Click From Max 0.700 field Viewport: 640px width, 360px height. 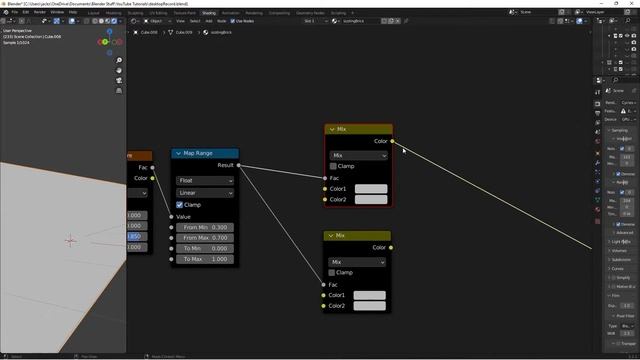click(x=205, y=238)
